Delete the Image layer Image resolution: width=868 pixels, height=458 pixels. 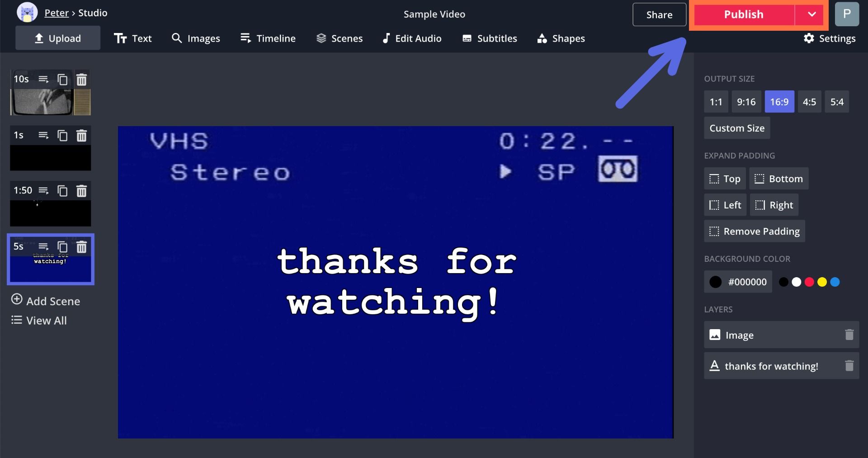click(849, 335)
